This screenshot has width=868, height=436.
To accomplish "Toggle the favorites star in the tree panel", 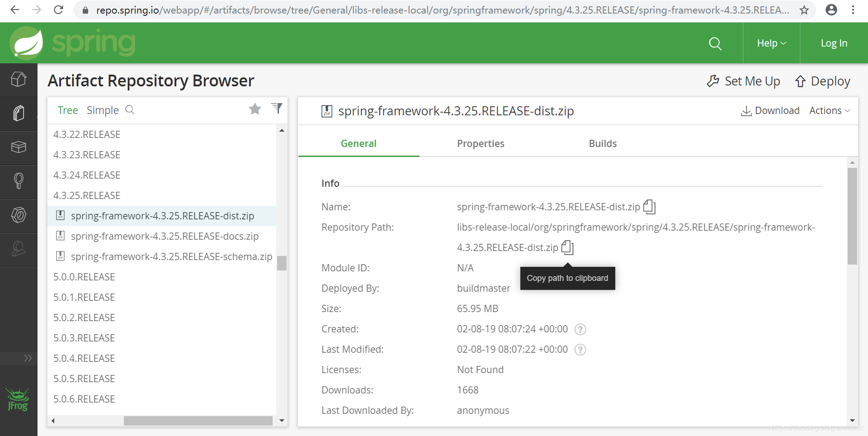I will coord(255,109).
